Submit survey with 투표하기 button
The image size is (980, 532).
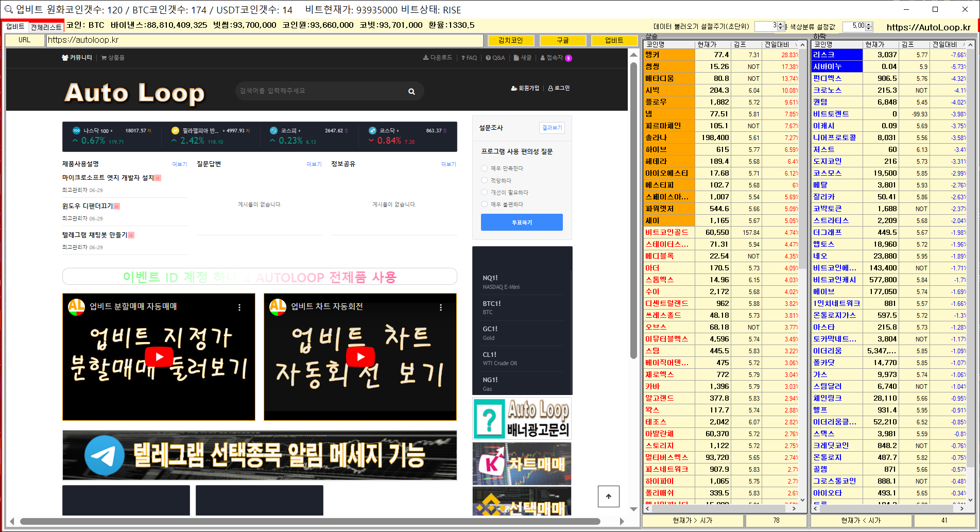pyautogui.click(x=522, y=222)
